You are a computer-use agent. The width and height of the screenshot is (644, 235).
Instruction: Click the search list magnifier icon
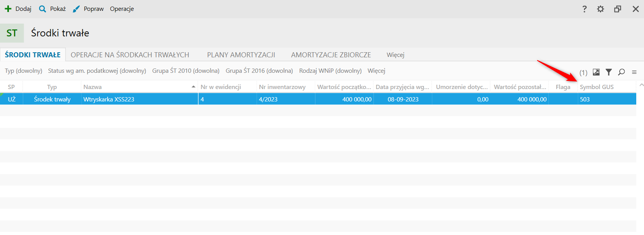[622, 72]
